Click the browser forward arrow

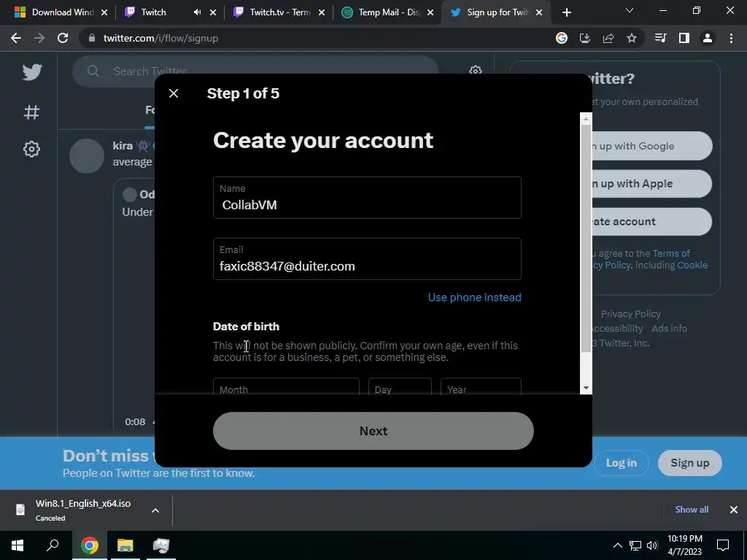39,38
